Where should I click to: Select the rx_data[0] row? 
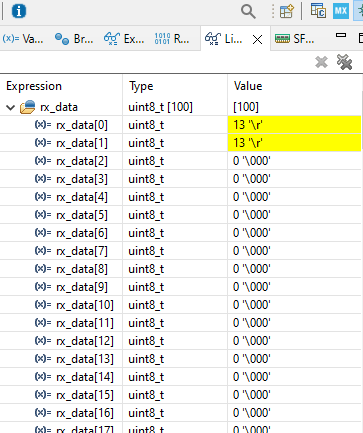[x=181, y=125]
